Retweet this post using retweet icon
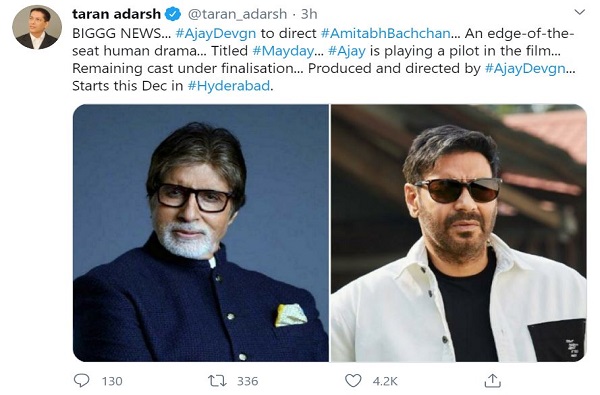The image size is (600, 395). [217, 381]
